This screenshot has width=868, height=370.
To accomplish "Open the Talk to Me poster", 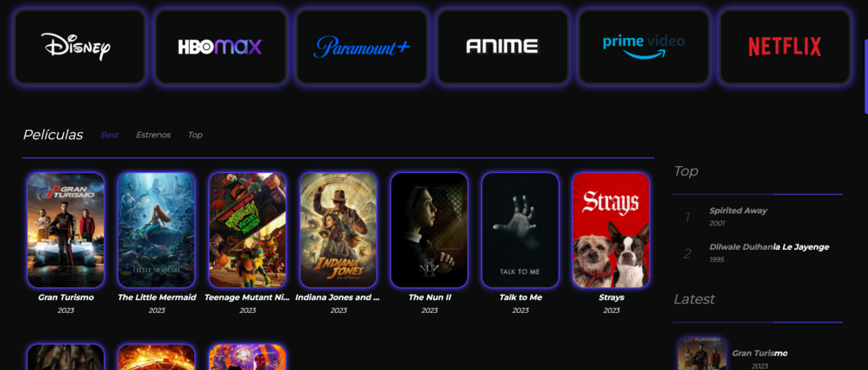I will (x=520, y=230).
